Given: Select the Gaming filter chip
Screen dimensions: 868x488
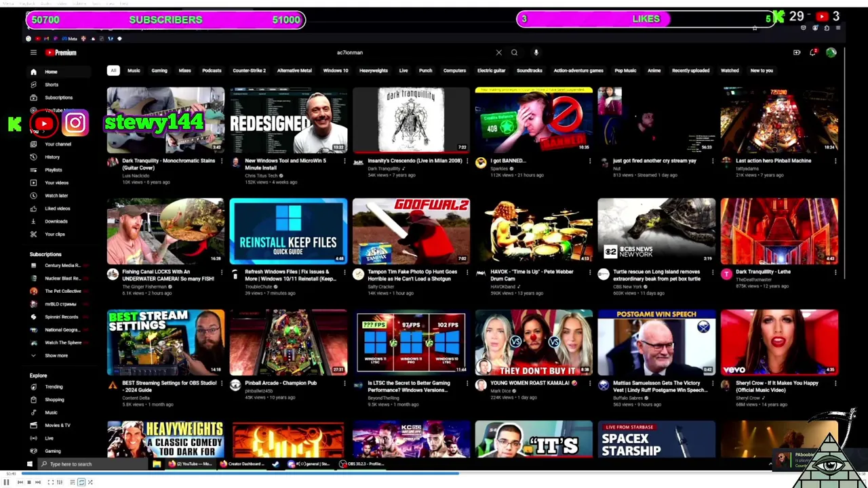Looking at the screenshot, I should coord(159,70).
